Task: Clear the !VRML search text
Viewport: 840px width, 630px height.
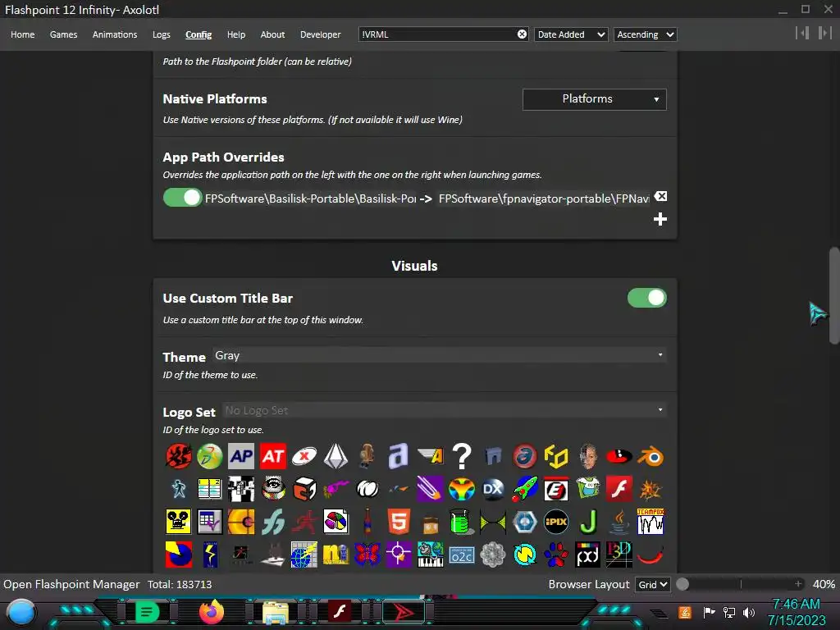Action: (x=522, y=34)
